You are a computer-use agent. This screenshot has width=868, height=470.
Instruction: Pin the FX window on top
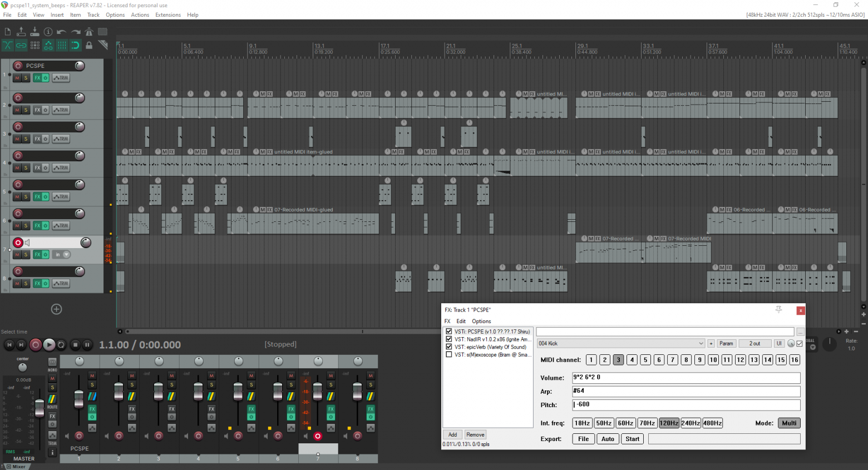pyautogui.click(x=778, y=310)
